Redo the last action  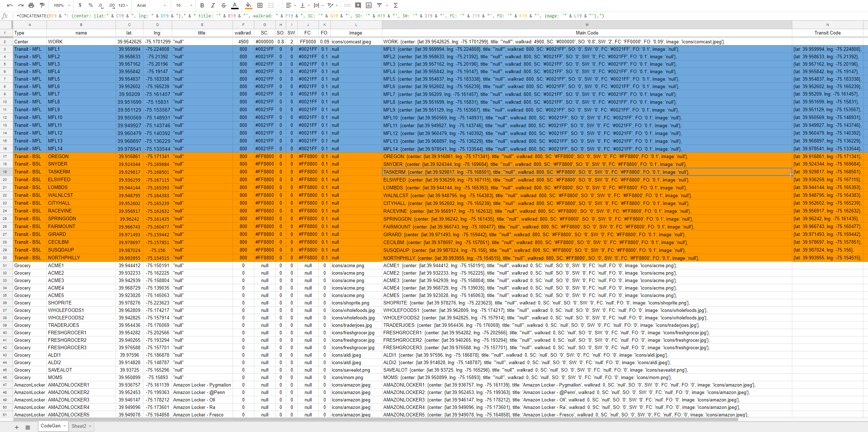tap(21, 5)
